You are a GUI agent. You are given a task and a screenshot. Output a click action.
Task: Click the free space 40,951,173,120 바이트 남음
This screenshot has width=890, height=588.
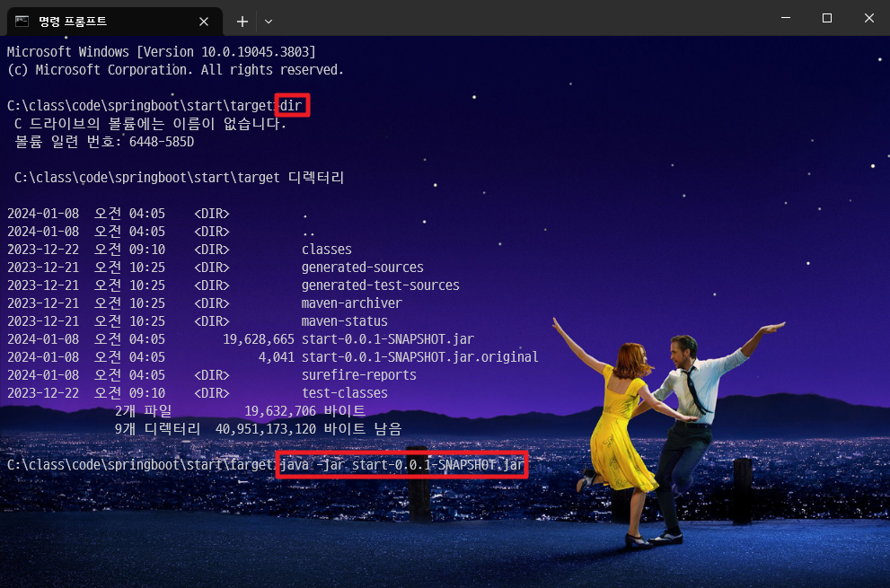tap(308, 429)
